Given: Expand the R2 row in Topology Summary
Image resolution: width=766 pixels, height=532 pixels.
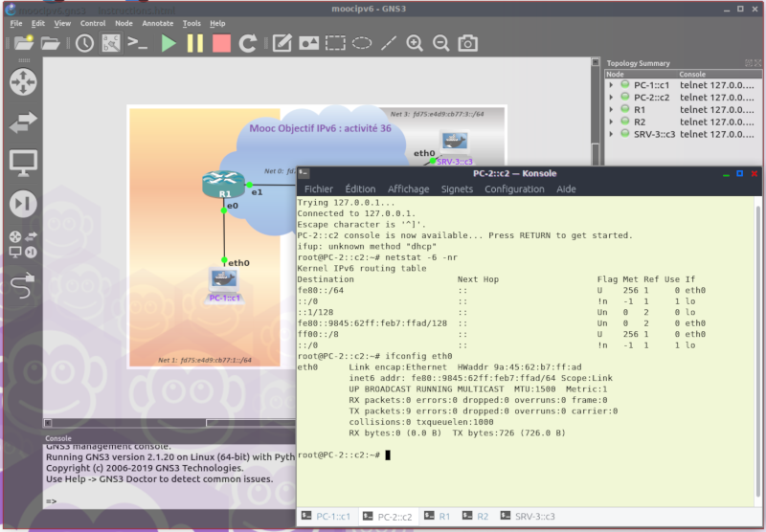Looking at the screenshot, I should pos(611,122).
